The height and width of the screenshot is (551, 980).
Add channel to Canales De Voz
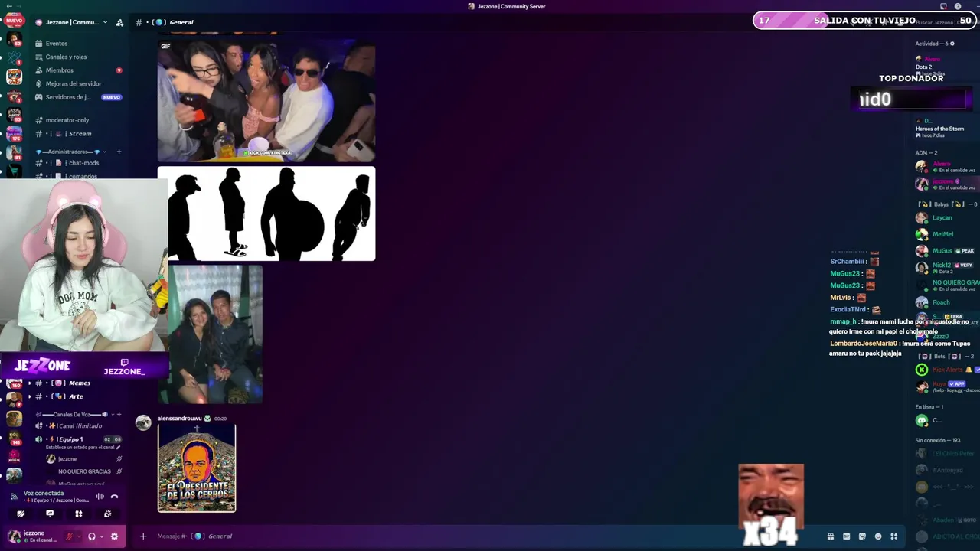click(119, 414)
